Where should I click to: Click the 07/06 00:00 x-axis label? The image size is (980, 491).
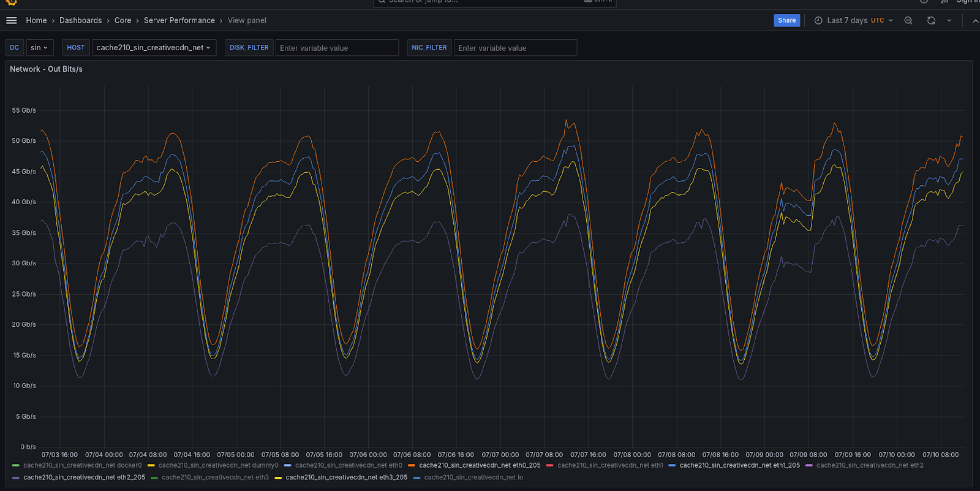click(368, 455)
